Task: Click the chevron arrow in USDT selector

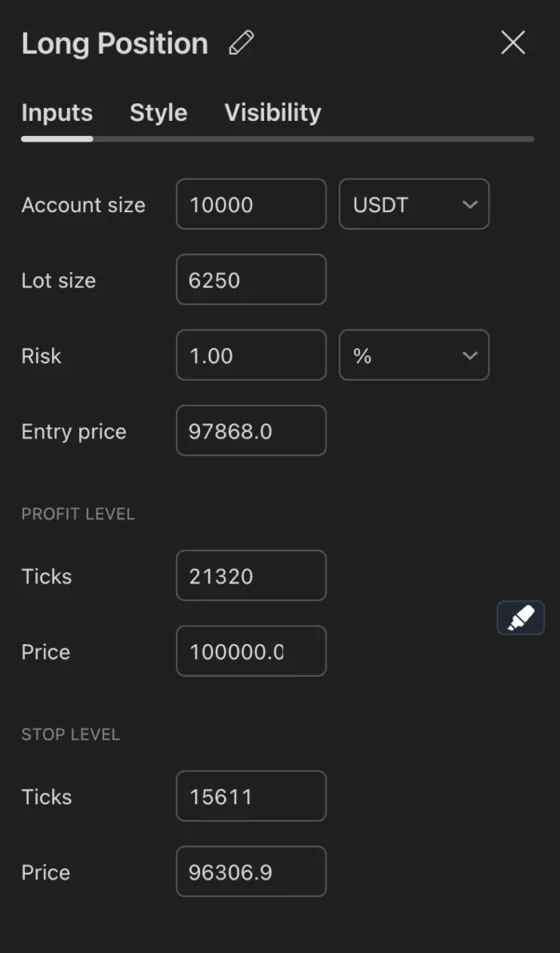Action: [x=470, y=205]
